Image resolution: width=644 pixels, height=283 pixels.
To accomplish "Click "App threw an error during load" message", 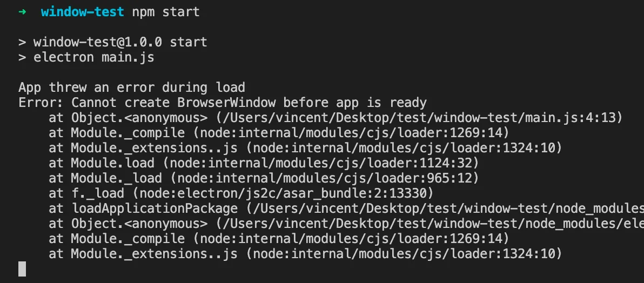I will pos(132,87).
